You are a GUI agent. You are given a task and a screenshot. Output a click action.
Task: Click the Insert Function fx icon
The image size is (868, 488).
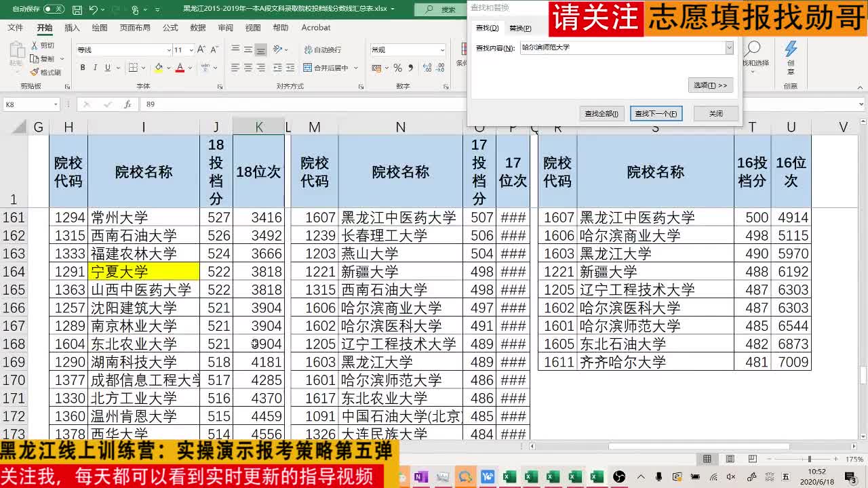click(x=127, y=104)
